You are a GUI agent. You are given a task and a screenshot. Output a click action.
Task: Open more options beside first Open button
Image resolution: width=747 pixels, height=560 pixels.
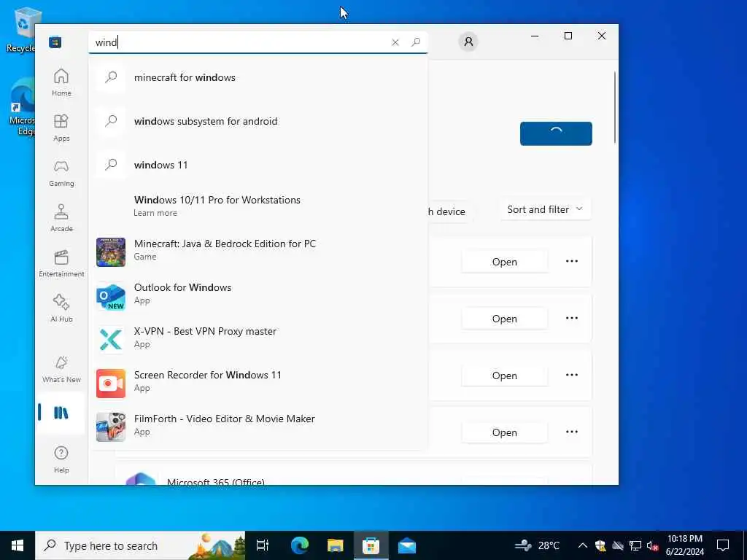(x=572, y=262)
